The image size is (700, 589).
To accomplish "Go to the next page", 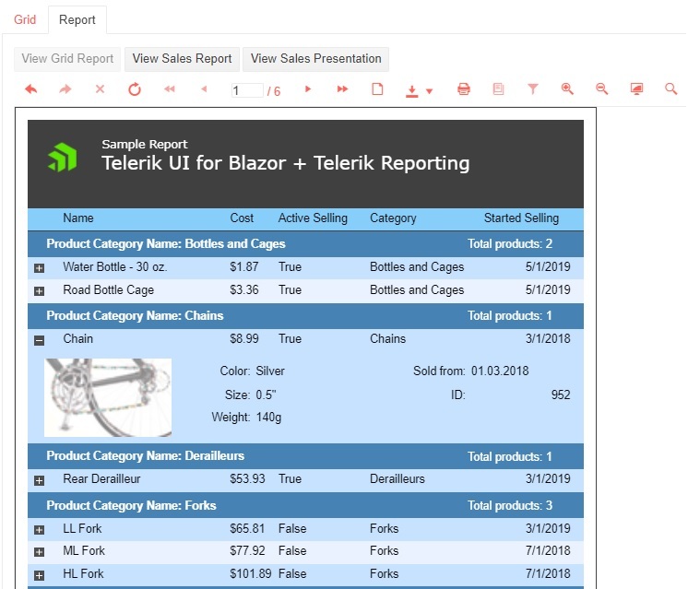I will pyautogui.click(x=308, y=88).
